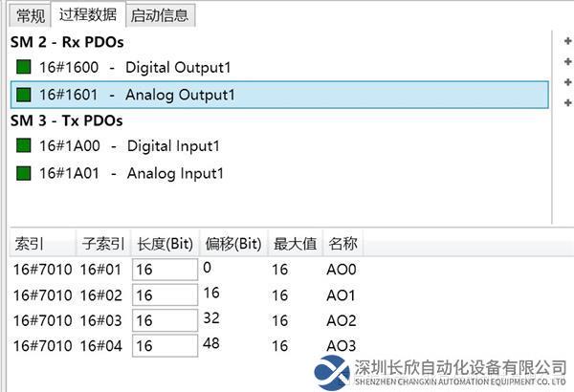Click the 索引 column header
This screenshot has height=392, width=574.
pos(29,243)
